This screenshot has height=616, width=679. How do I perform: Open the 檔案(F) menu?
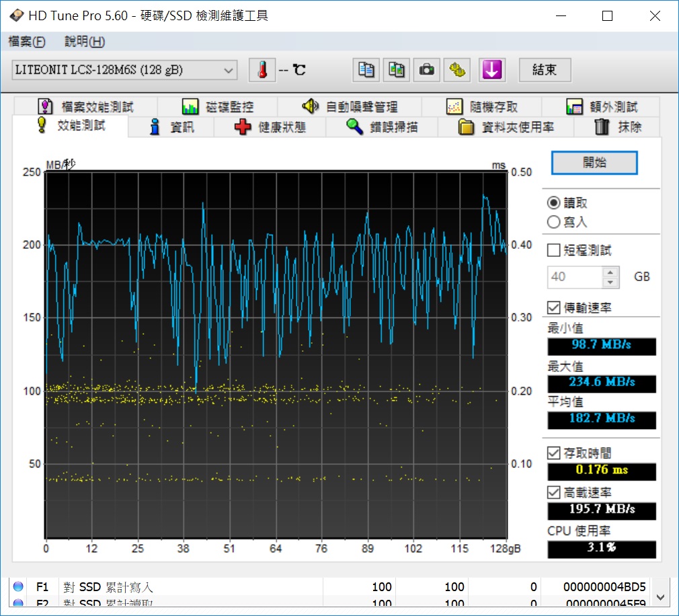(26, 42)
